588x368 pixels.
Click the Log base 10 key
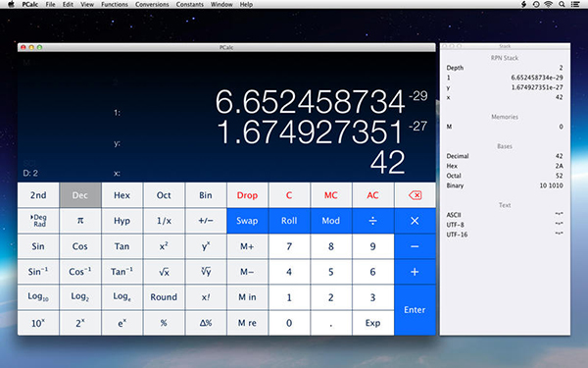38,297
